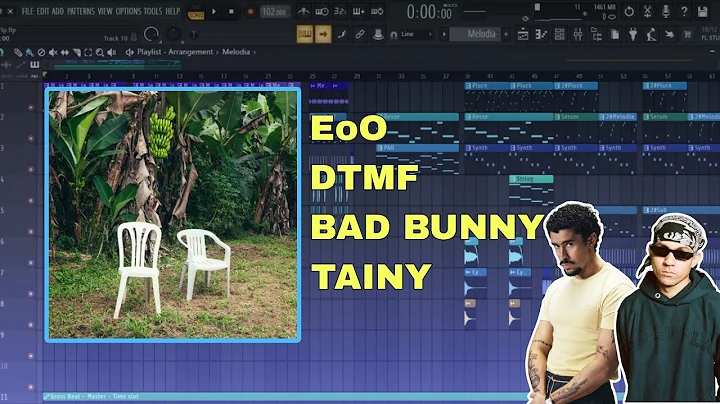720x404 pixels.
Task: Open the TOOLS menu
Action: pos(153,11)
